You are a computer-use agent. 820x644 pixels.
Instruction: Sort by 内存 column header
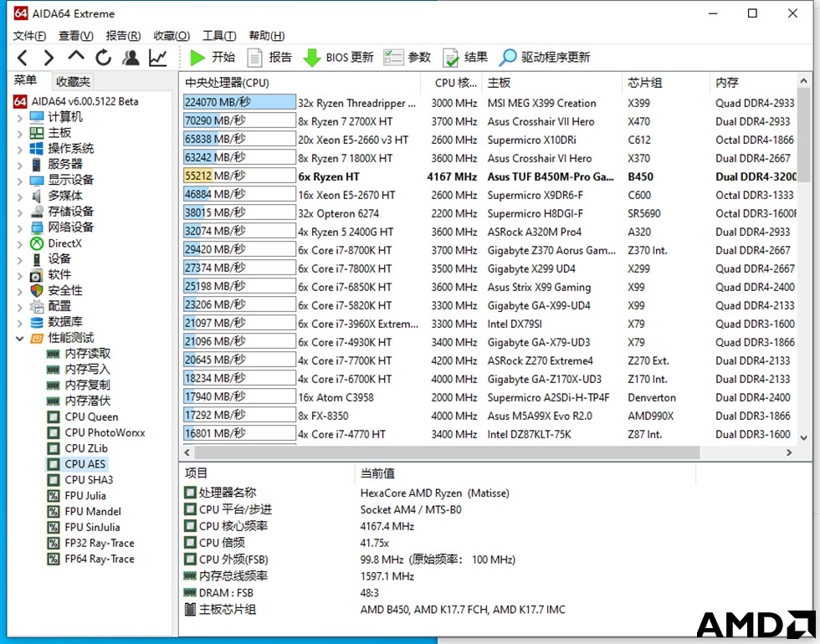click(753, 83)
